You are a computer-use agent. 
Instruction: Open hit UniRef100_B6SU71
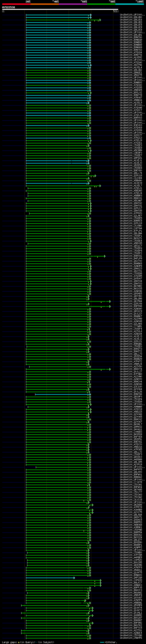click(131, 238)
